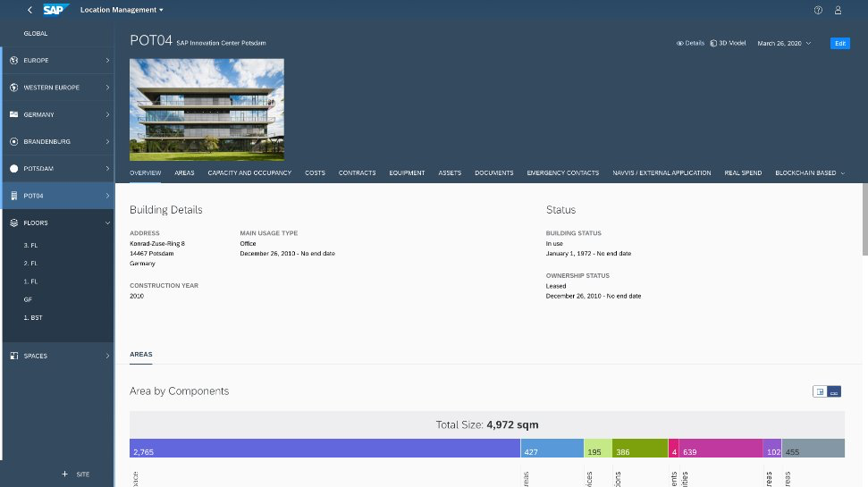Click the olive 386 area bar segment
Screen dimensions: 868x487
tap(640, 449)
